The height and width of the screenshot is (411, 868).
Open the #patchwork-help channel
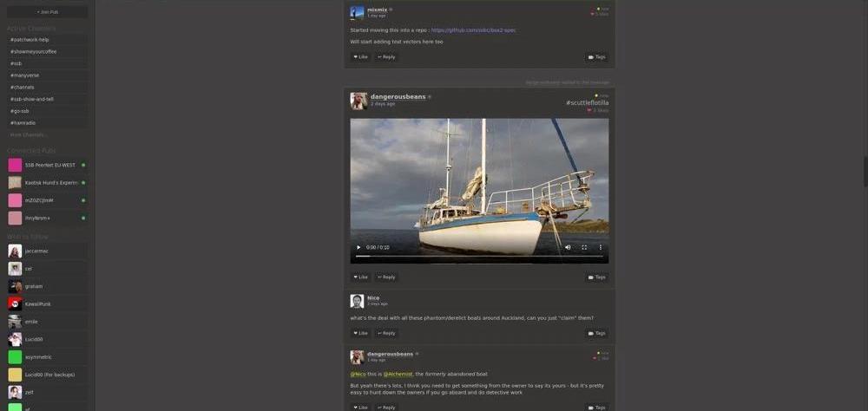click(x=30, y=40)
